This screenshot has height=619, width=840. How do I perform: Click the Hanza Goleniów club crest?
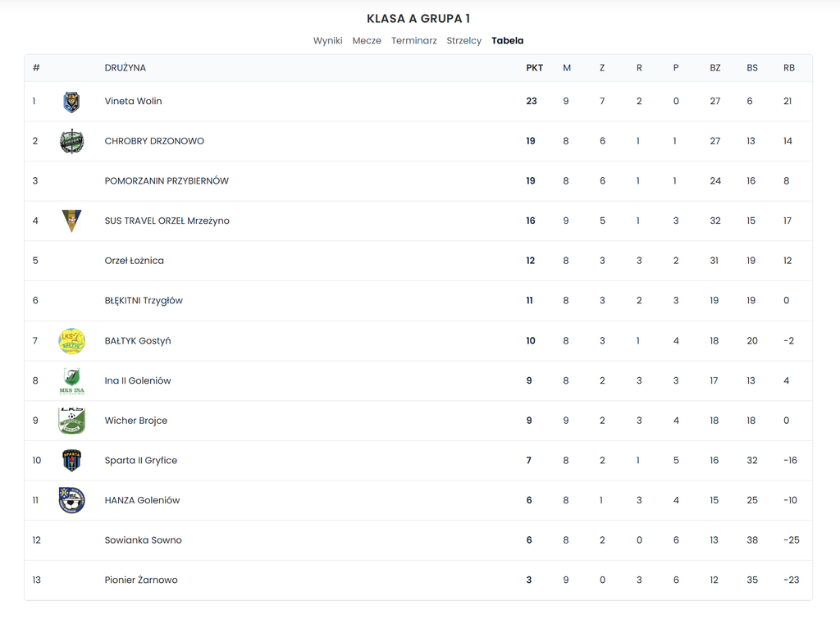(71, 500)
